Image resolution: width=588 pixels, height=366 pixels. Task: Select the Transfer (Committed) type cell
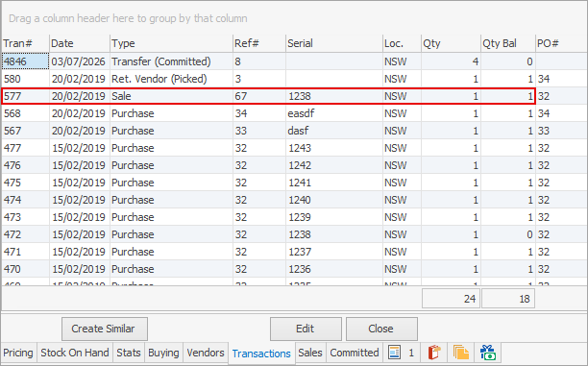tap(171, 61)
